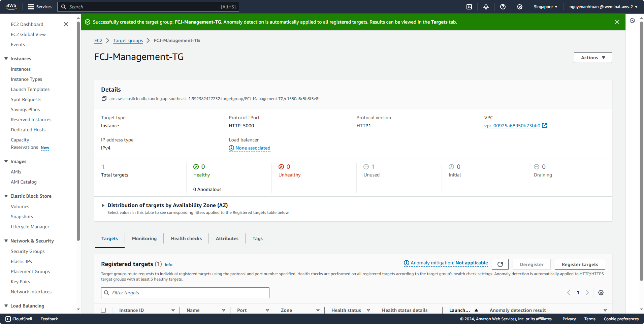Refresh the registered targets list
Viewport: 644px width, 324px height.
500,264
